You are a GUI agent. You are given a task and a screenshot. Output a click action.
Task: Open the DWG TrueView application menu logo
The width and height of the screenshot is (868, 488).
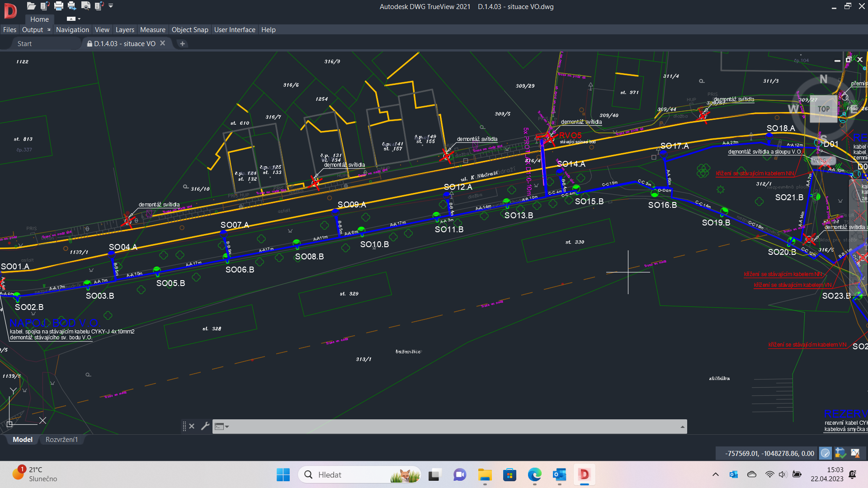(x=10, y=11)
